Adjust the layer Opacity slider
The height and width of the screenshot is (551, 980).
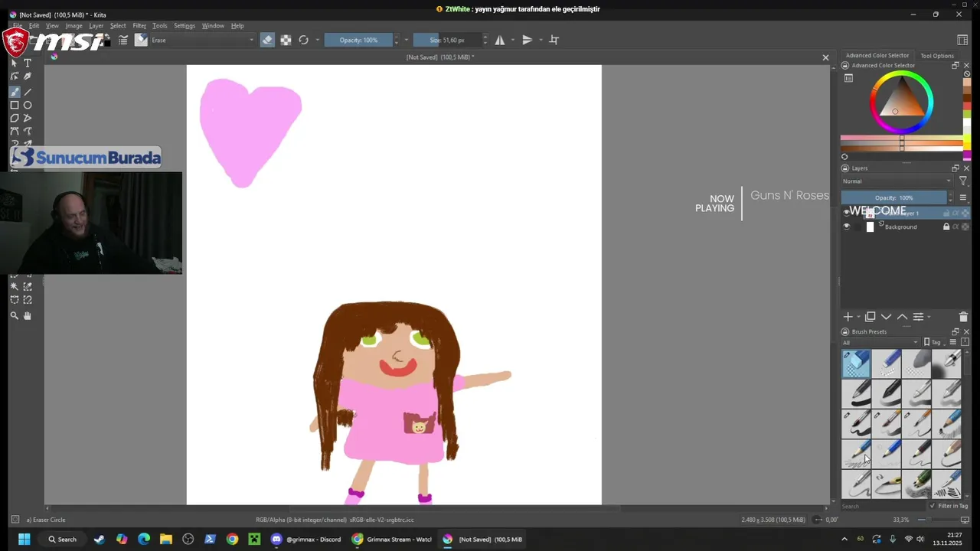coord(893,197)
